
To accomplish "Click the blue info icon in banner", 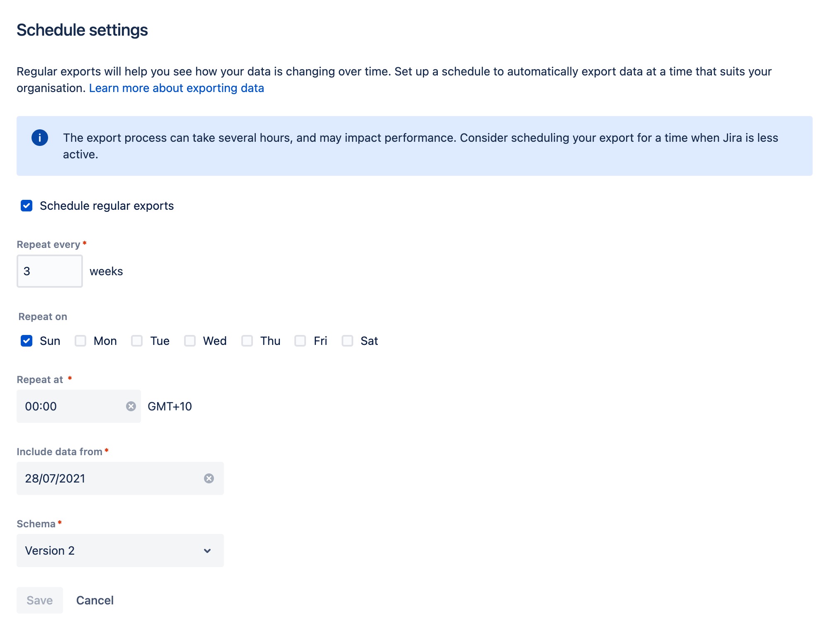I will tap(40, 138).
